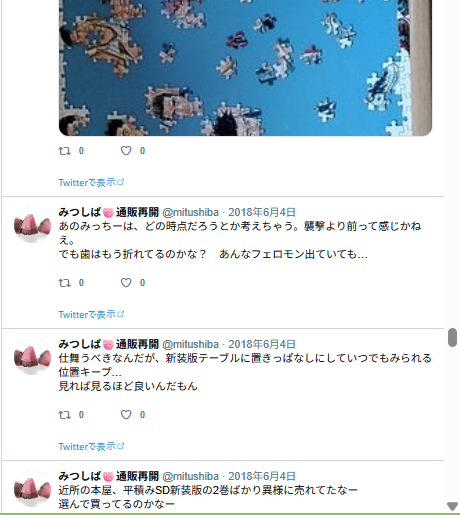Click avatar of the 近所の本屋 tweet

tap(32, 489)
